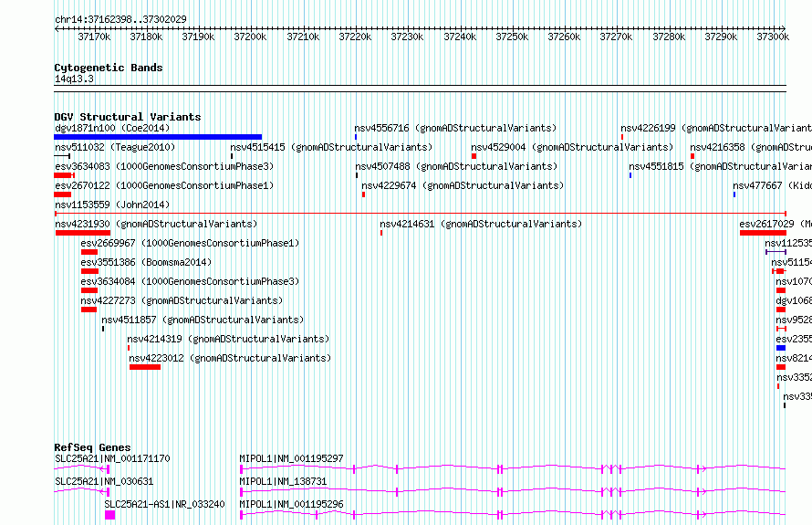
Task: Select nsv4515415 gnomAD variant label
Action: [x=331, y=147]
